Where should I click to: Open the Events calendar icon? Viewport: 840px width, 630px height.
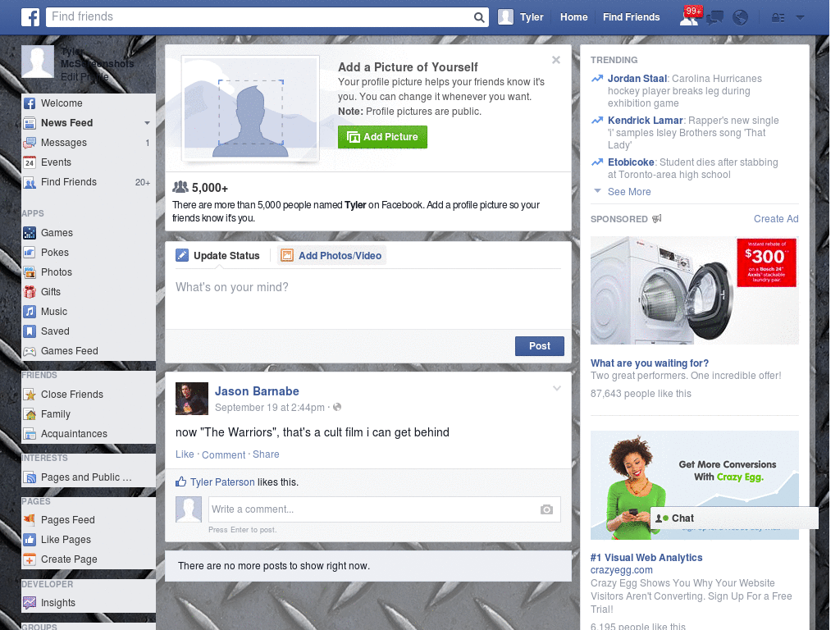(x=30, y=162)
